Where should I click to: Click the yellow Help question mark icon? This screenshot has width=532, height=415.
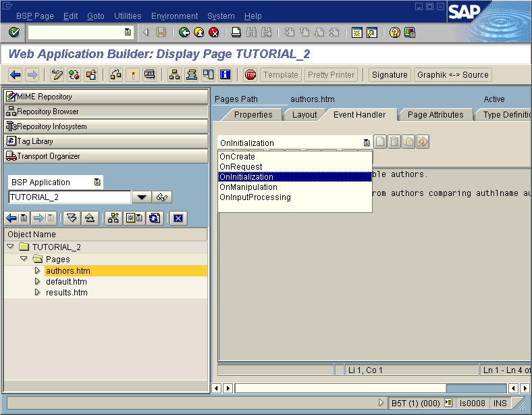[x=394, y=32]
